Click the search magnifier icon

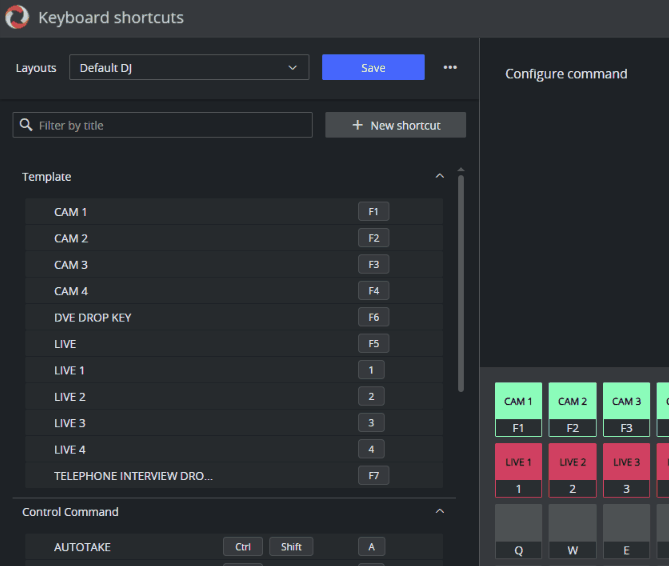tap(26, 126)
